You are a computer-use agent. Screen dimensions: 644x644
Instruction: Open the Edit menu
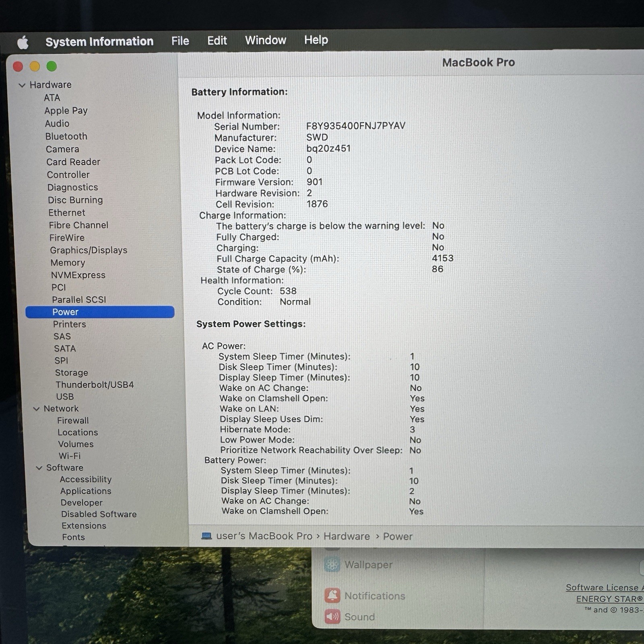[217, 40]
